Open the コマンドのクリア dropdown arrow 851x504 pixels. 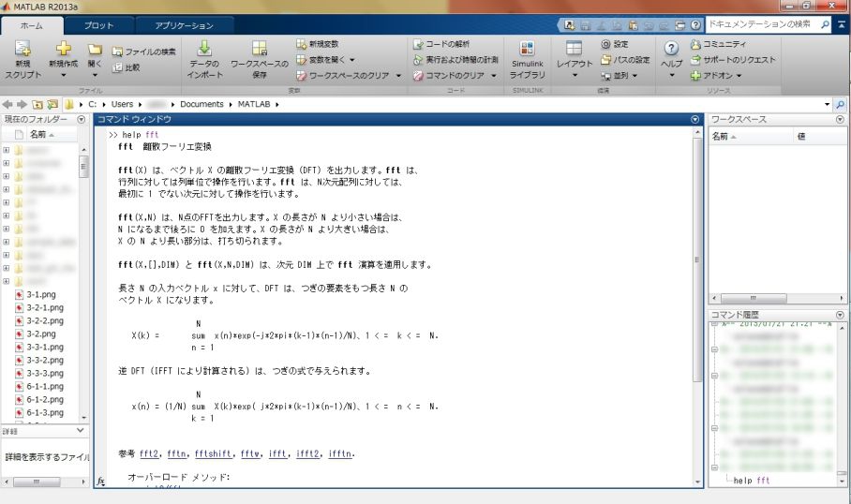(x=493, y=76)
